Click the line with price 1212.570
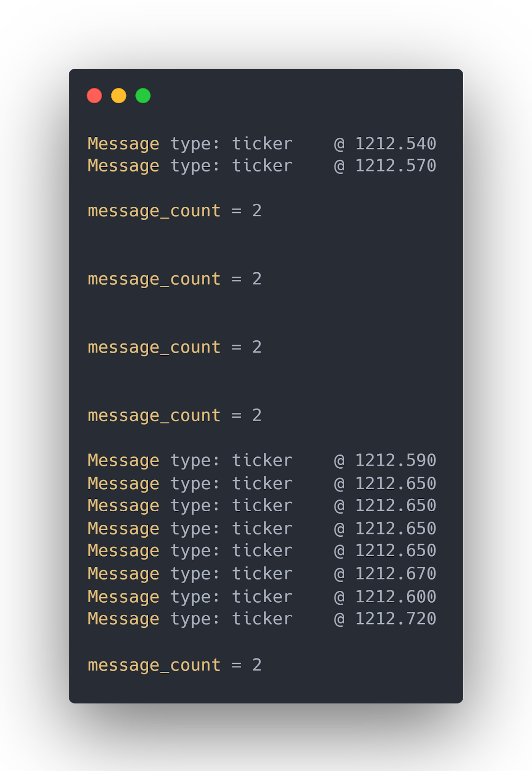Image resolution: width=532 pixels, height=771 pixels. [x=262, y=166]
